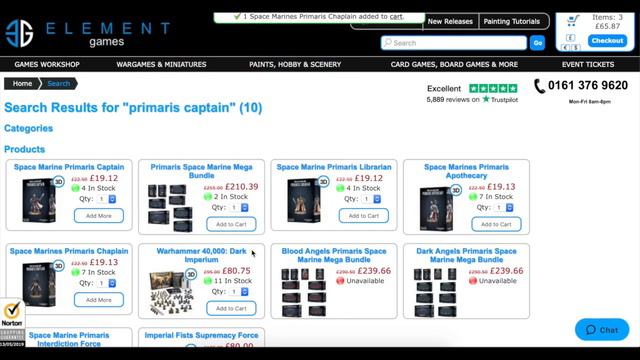Switch currency to dollars ($)

576,48
